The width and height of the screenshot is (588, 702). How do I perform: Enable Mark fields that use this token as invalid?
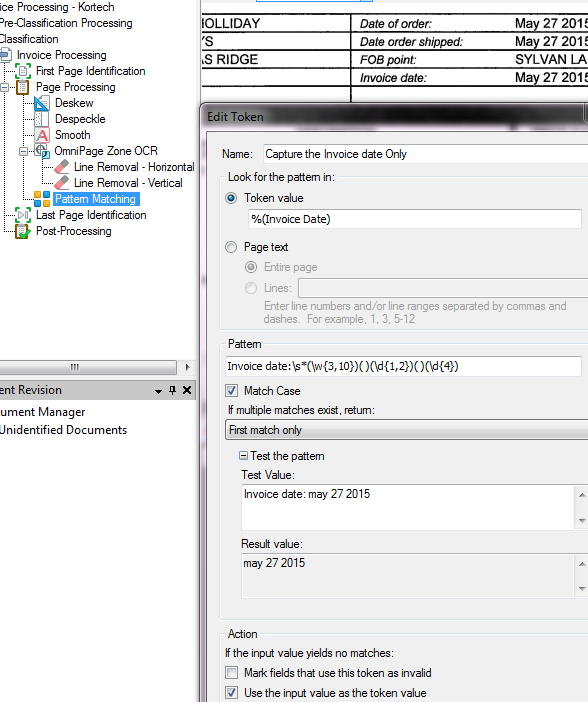[x=232, y=672]
